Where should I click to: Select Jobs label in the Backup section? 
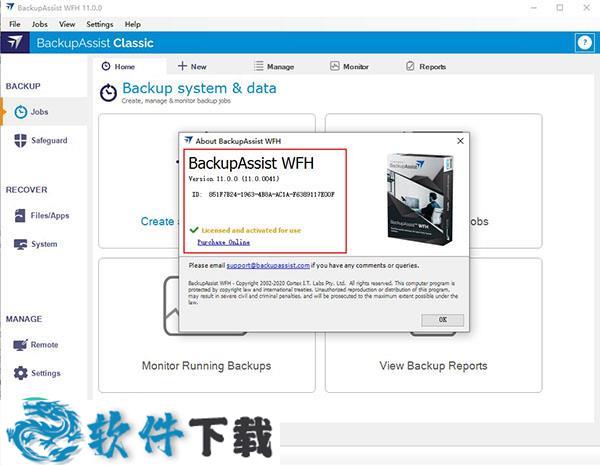(39, 112)
